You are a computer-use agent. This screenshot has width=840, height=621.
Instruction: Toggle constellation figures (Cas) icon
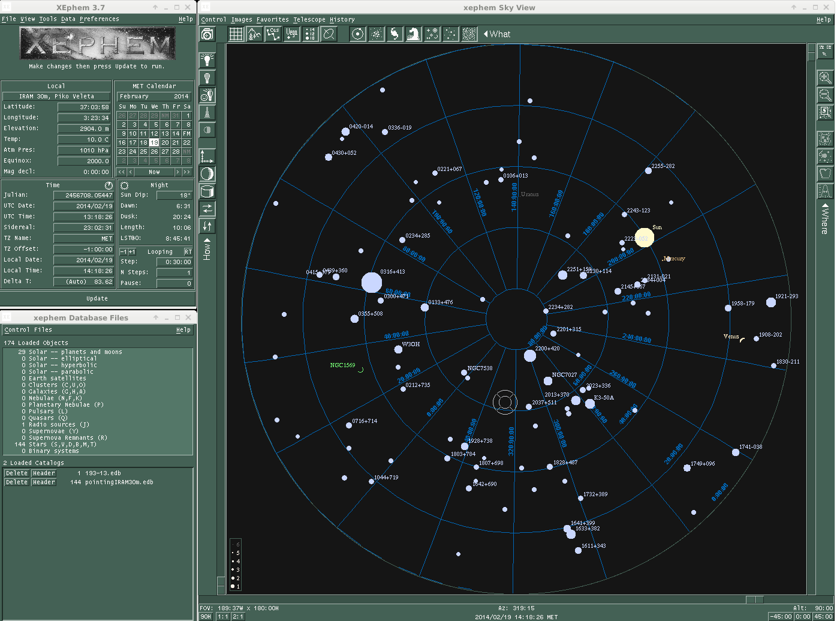tap(273, 34)
